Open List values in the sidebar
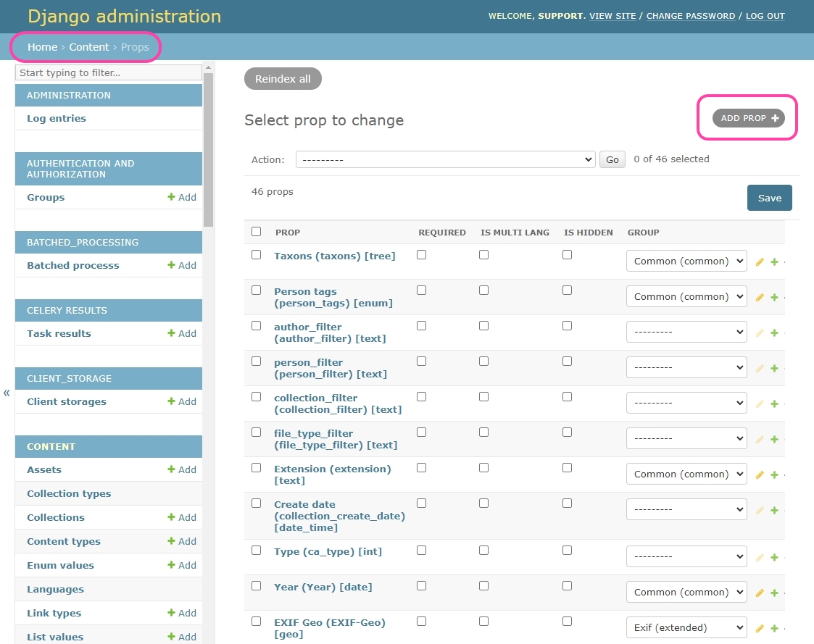Image resolution: width=814 pixels, height=644 pixels. pyautogui.click(x=55, y=637)
